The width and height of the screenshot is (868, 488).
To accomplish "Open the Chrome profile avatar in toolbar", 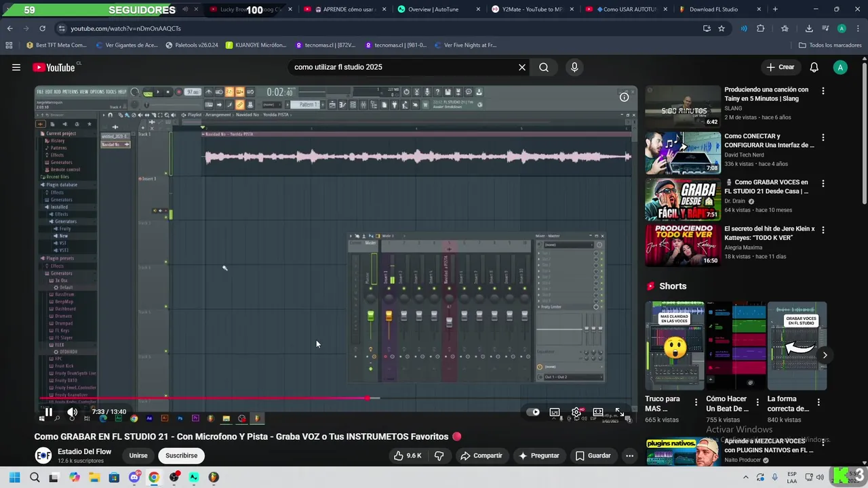I will 842,28.
